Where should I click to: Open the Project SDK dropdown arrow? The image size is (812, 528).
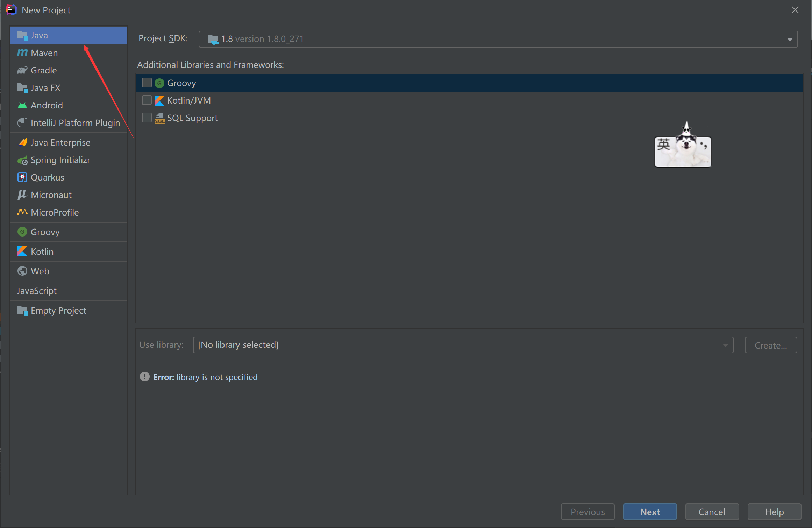click(x=790, y=39)
